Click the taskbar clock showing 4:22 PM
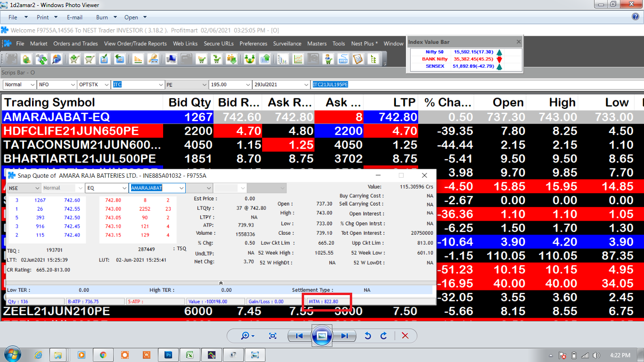Image resolution: width=644 pixels, height=362 pixels. pyautogui.click(x=619, y=355)
